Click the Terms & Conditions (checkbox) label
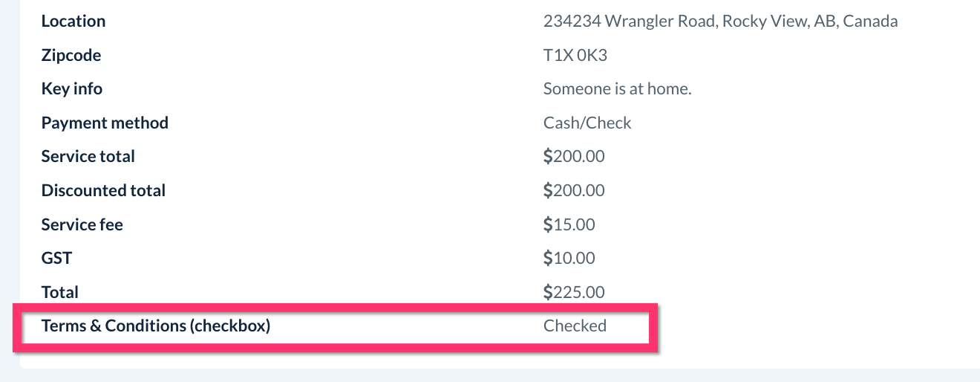The image size is (980, 382). (x=156, y=326)
